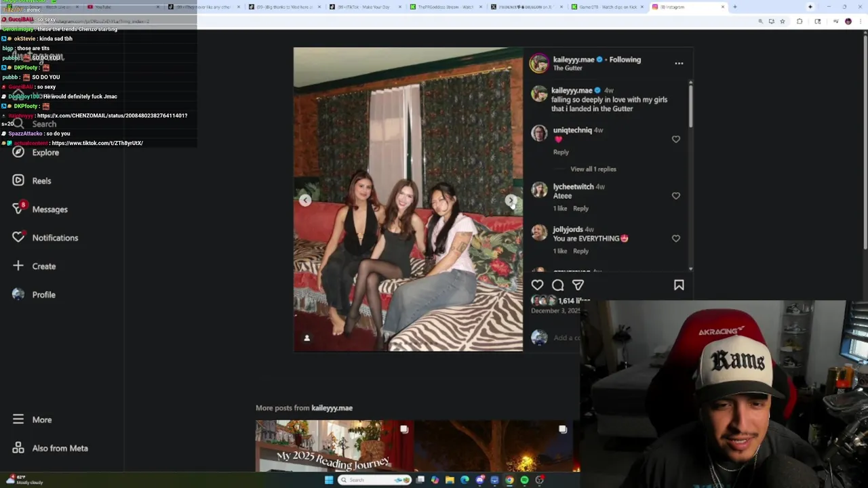
Task: Open Microsoft Edge from taskbar
Action: (465, 480)
